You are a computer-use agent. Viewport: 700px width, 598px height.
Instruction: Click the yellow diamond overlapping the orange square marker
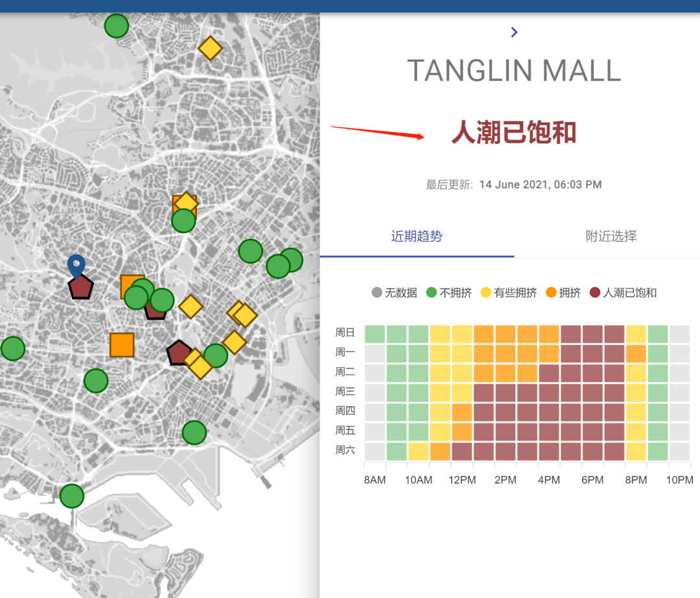(186, 203)
